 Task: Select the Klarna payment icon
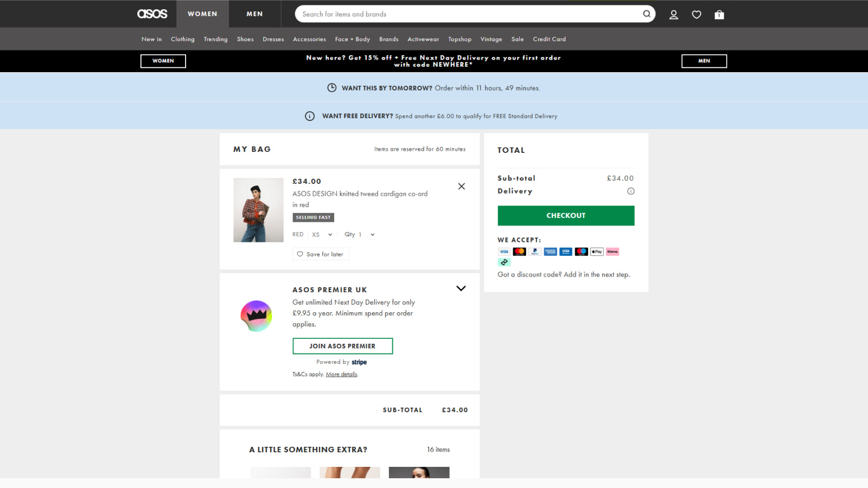pos(612,252)
